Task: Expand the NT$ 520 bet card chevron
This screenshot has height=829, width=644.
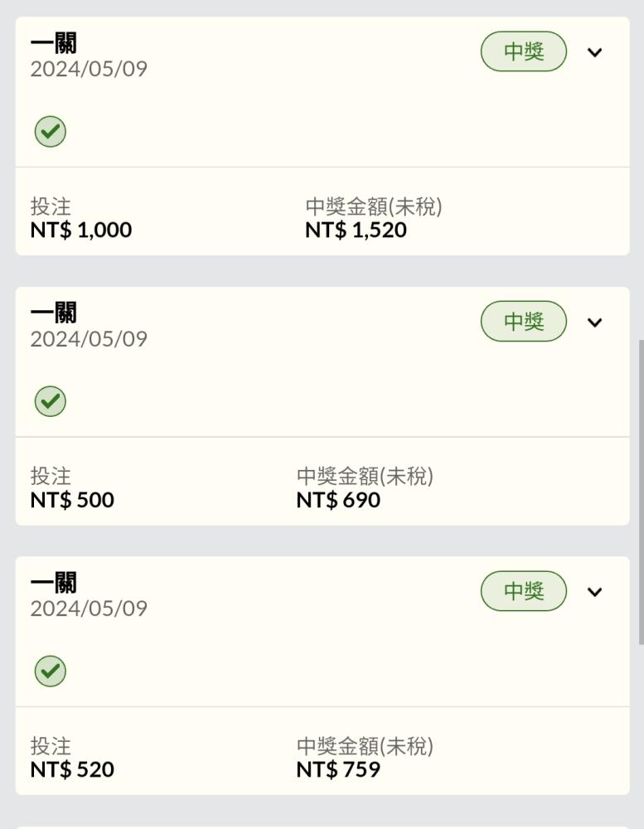Action: click(x=595, y=592)
